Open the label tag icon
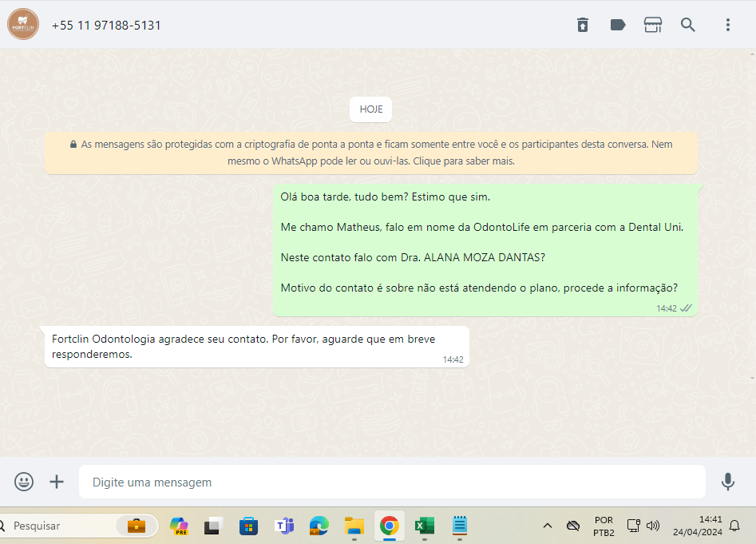The height and width of the screenshot is (544, 756). click(618, 25)
